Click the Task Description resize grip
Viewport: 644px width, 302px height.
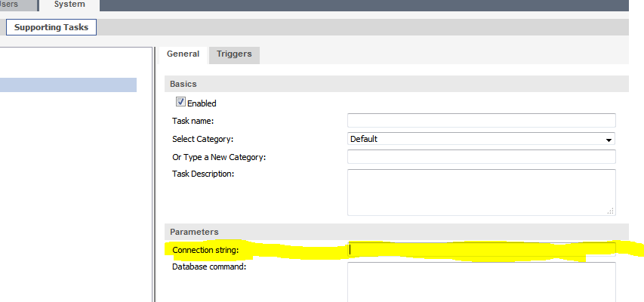pyautogui.click(x=610, y=211)
